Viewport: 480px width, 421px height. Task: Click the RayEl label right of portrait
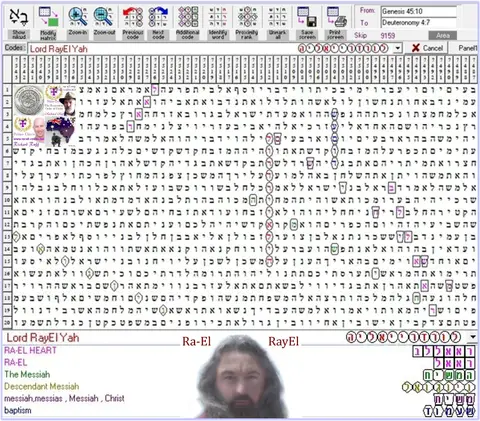[x=284, y=342]
